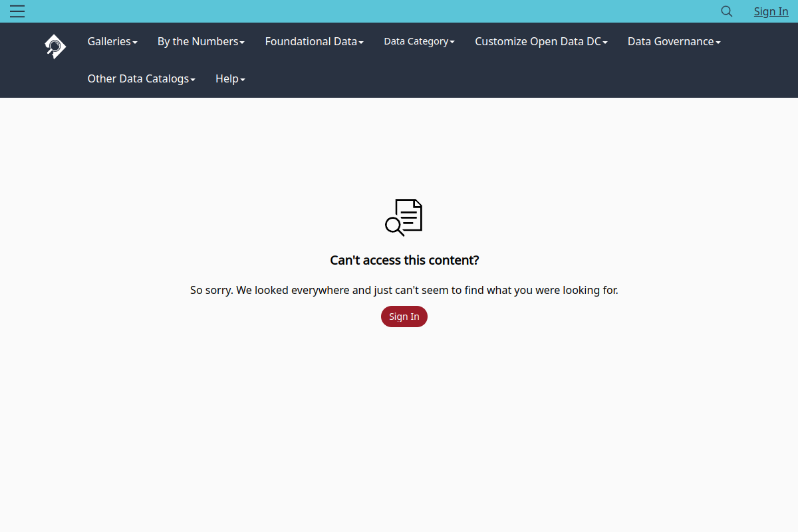Screen dimensions: 798x532
Task: Open the Data Governance dropdown
Action: pos(674,41)
